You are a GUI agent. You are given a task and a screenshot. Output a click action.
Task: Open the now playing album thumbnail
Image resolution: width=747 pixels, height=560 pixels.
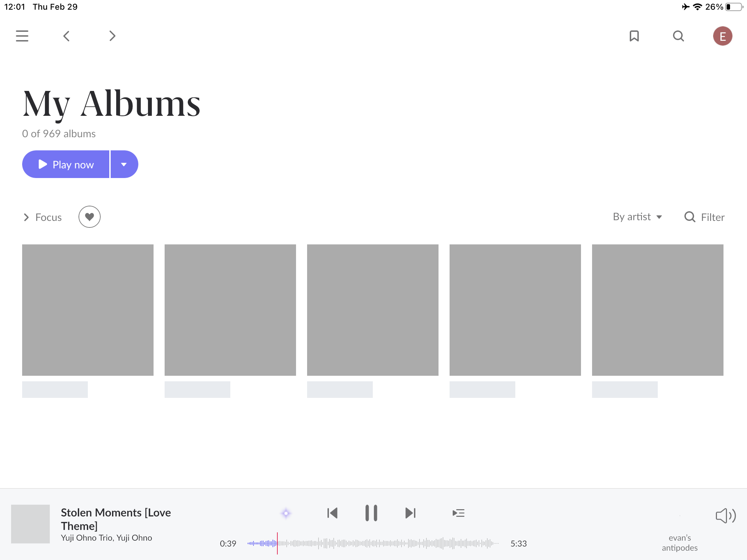[30, 524]
